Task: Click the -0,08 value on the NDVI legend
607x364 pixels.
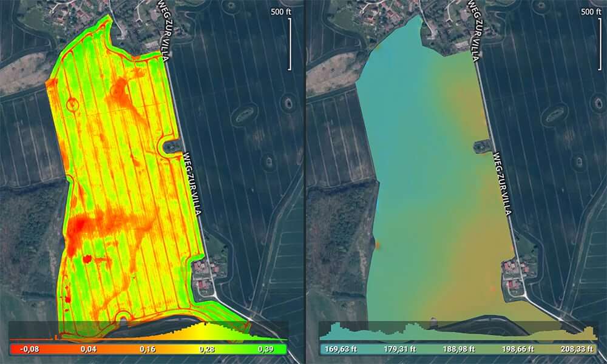Action: 28,349
